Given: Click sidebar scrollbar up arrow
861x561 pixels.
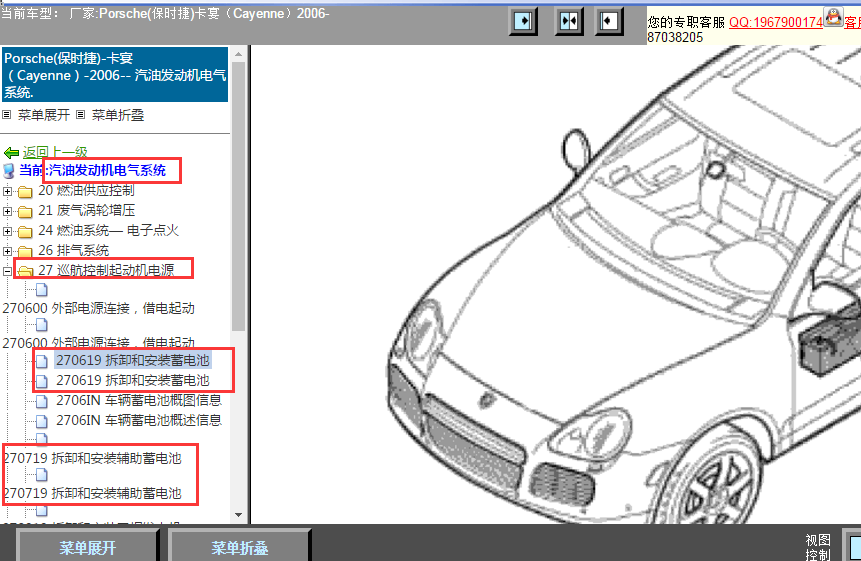Looking at the screenshot, I should coord(238,54).
